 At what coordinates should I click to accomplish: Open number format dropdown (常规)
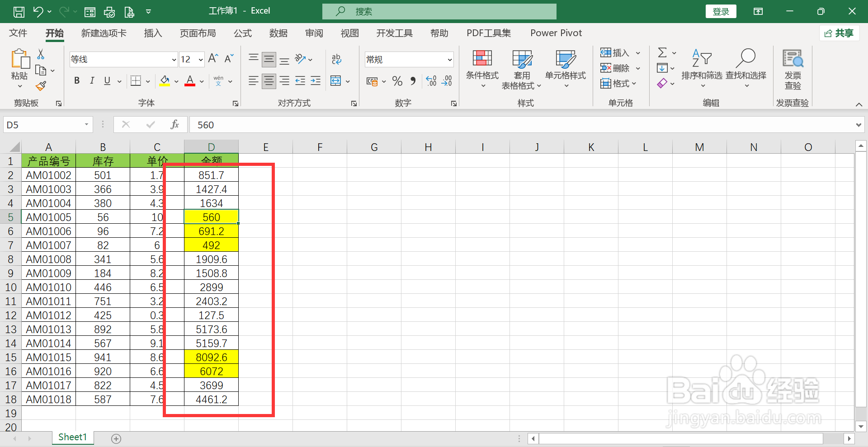click(450, 60)
